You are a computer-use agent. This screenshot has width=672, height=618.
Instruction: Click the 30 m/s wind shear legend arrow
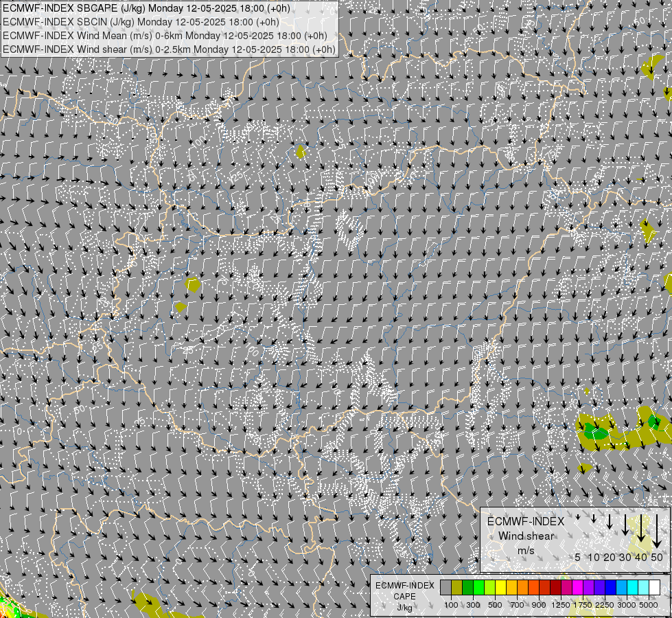[625, 525]
